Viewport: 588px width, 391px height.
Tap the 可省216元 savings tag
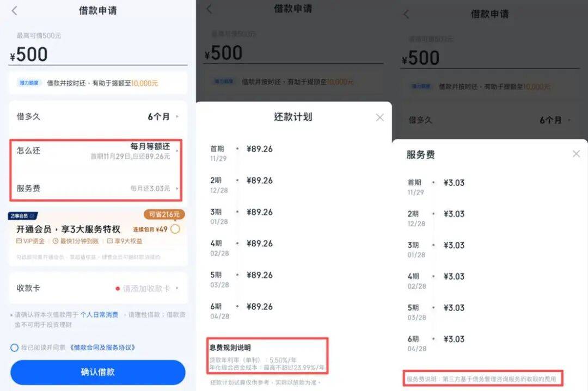[164, 215]
